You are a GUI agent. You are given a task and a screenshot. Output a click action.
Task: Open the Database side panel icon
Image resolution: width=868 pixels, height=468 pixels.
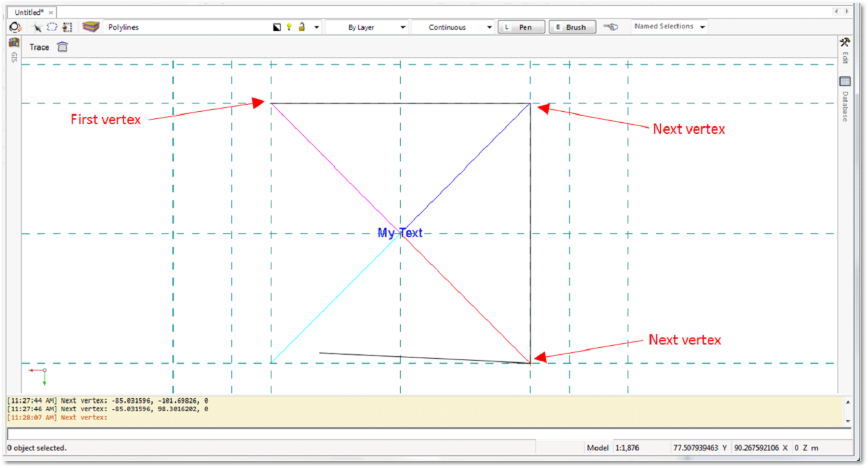click(845, 81)
